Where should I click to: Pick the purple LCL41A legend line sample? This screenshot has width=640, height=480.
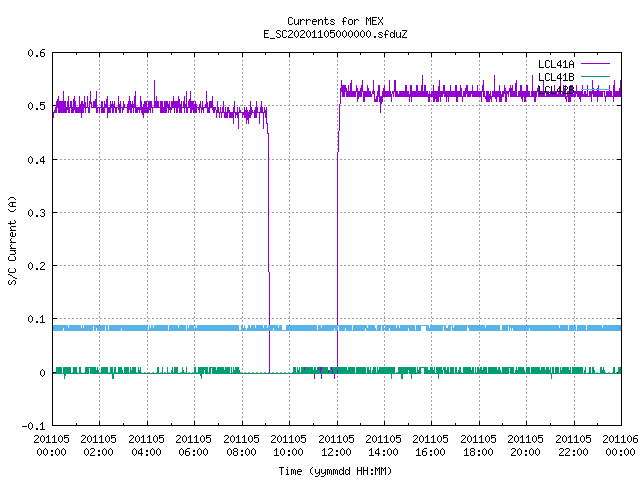point(595,64)
